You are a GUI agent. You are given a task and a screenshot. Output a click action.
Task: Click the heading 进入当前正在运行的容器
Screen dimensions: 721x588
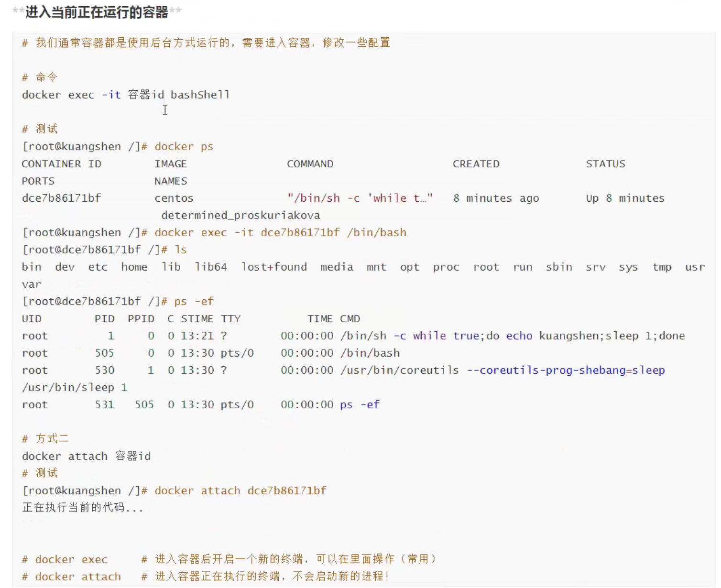97,12
